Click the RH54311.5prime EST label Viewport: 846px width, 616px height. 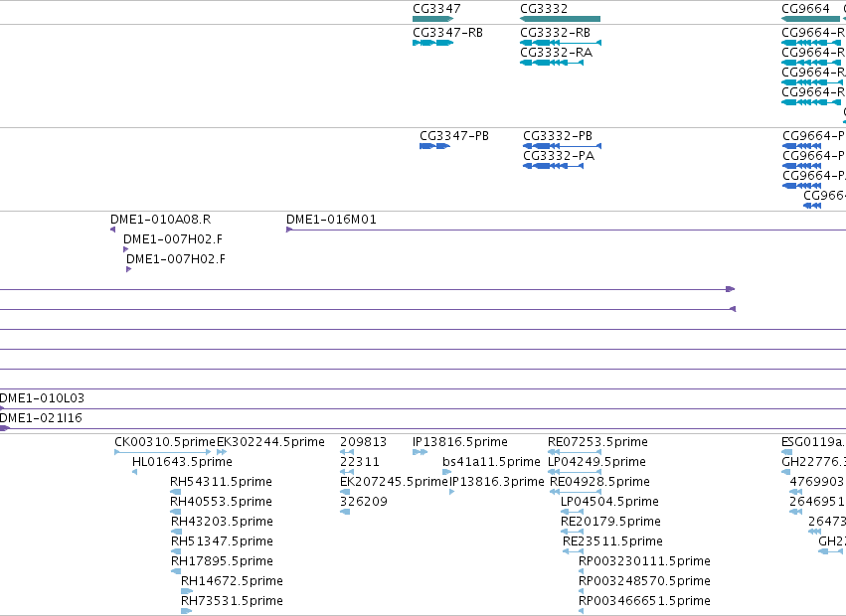coord(221,482)
